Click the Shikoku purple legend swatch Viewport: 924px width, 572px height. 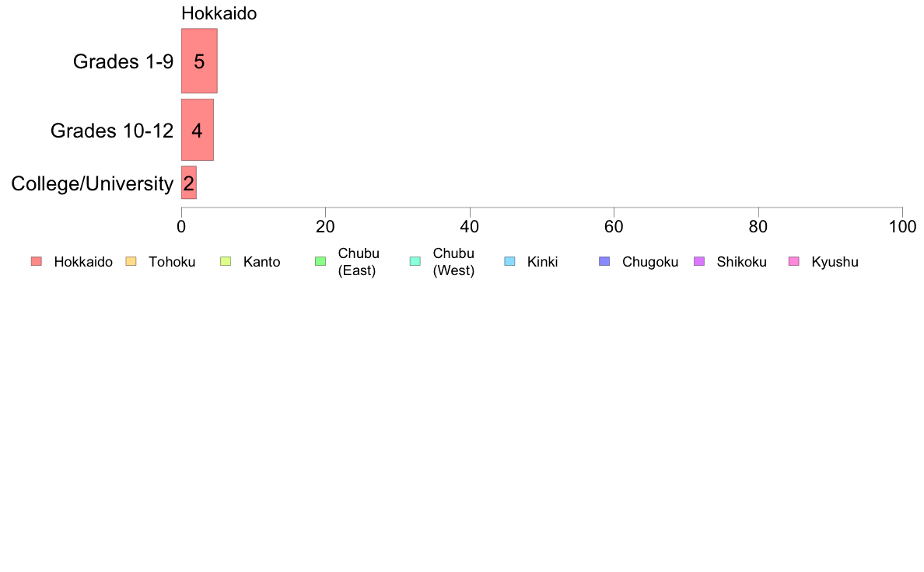(x=699, y=262)
